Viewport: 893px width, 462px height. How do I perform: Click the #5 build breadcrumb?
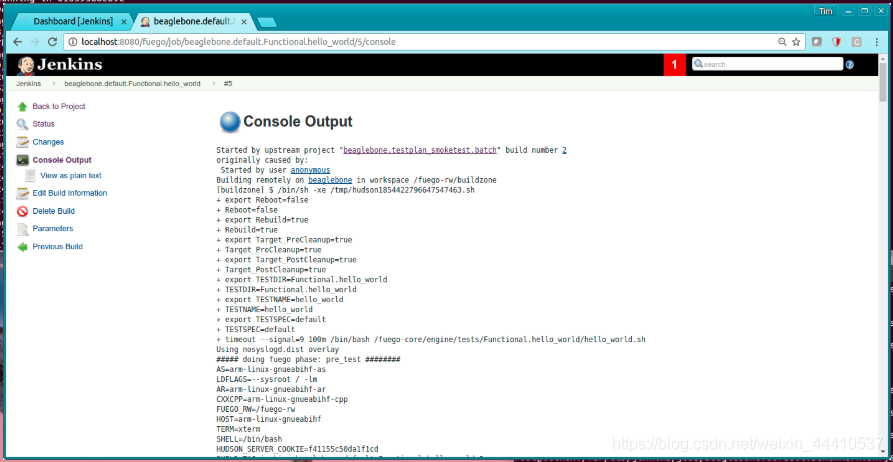228,84
